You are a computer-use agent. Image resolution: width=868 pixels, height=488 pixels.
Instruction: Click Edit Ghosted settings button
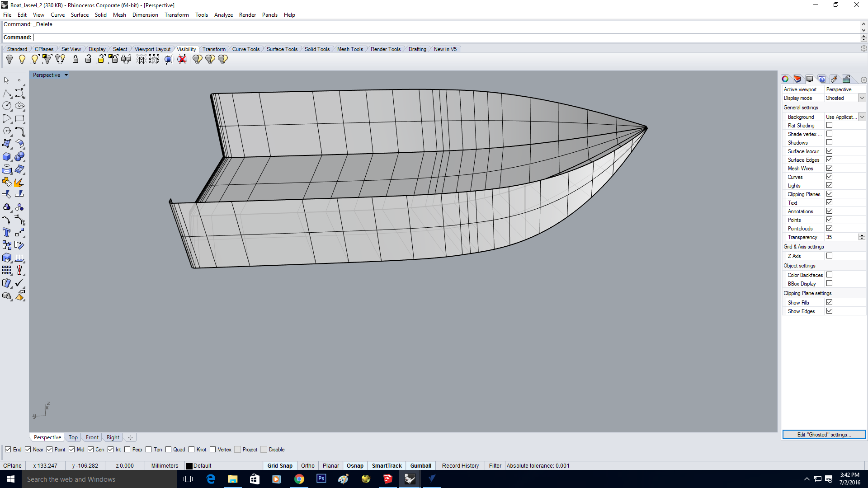pyautogui.click(x=824, y=434)
